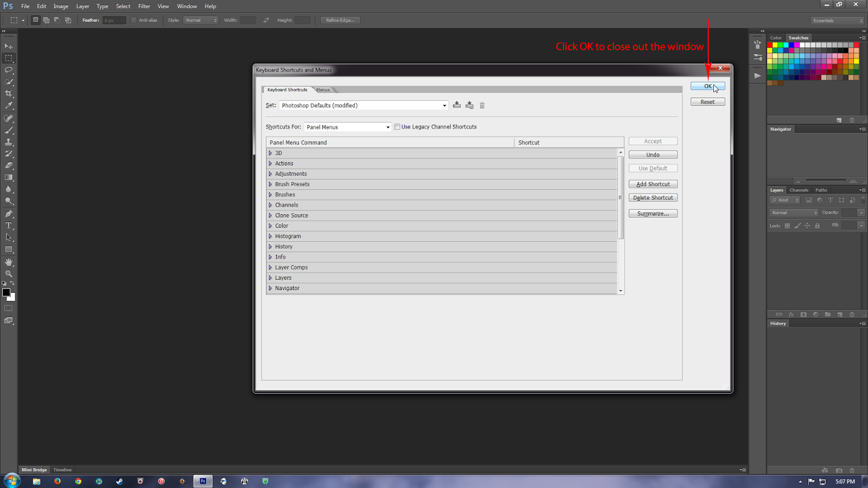Select the History Brush tool

pyautogui.click(x=9, y=154)
